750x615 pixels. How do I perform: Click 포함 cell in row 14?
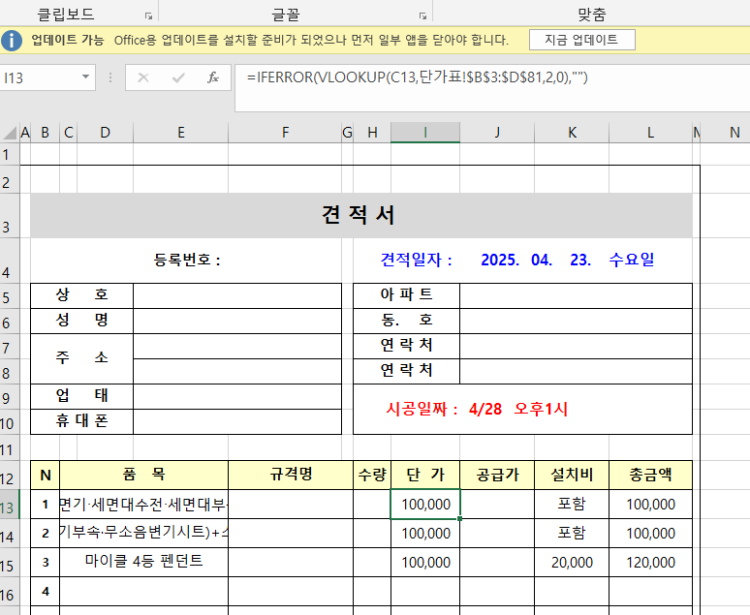point(572,533)
